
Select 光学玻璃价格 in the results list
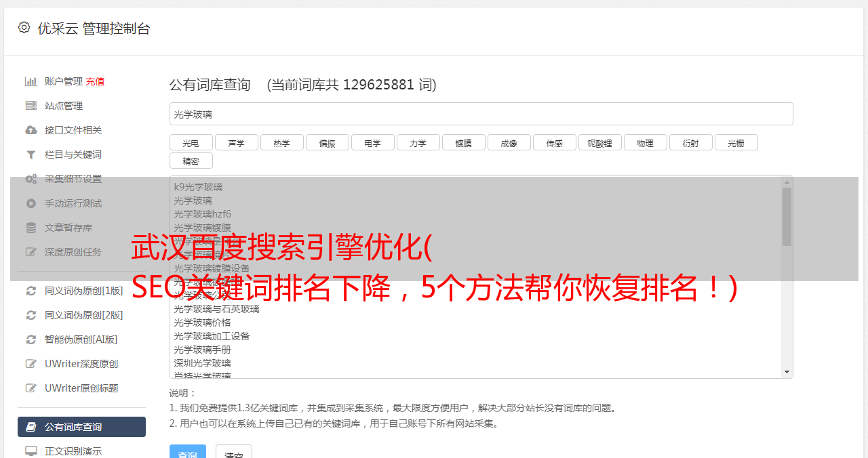[202, 322]
